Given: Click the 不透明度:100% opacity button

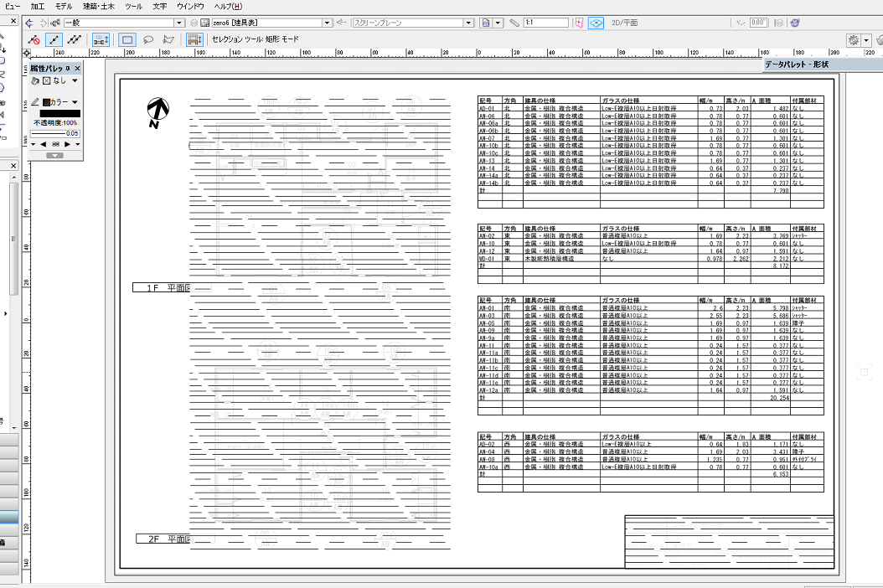Looking at the screenshot, I should pyautogui.click(x=55, y=122).
